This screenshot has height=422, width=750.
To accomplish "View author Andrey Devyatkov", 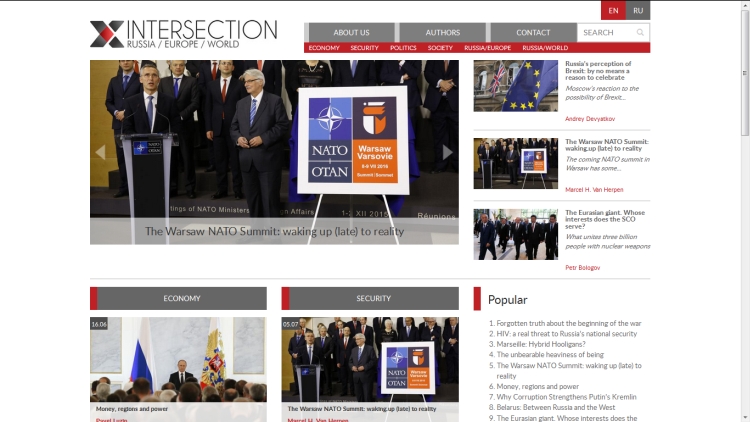I will [x=590, y=119].
